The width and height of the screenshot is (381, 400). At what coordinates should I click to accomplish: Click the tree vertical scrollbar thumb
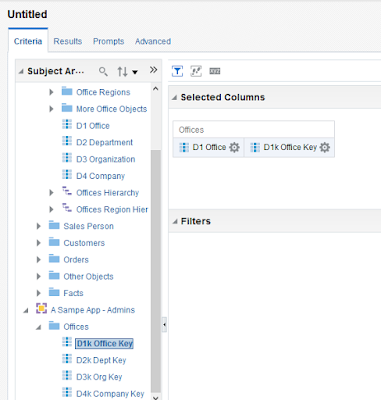(156, 271)
